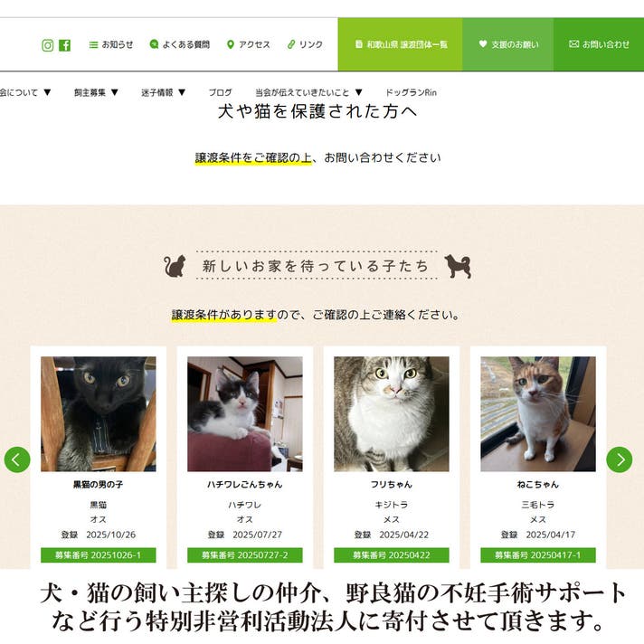Click the よくある質問 speech bubble icon
This screenshot has width=644, height=644.
pos(154,44)
